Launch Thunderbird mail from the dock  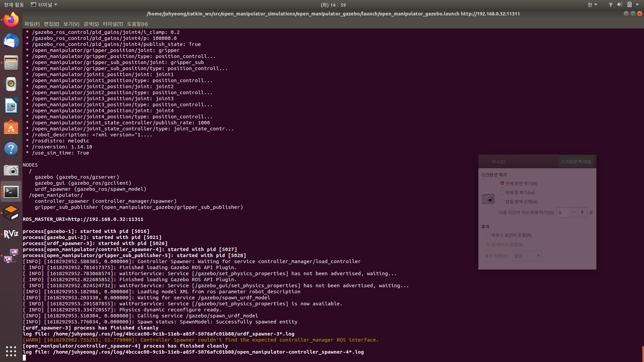point(11,42)
